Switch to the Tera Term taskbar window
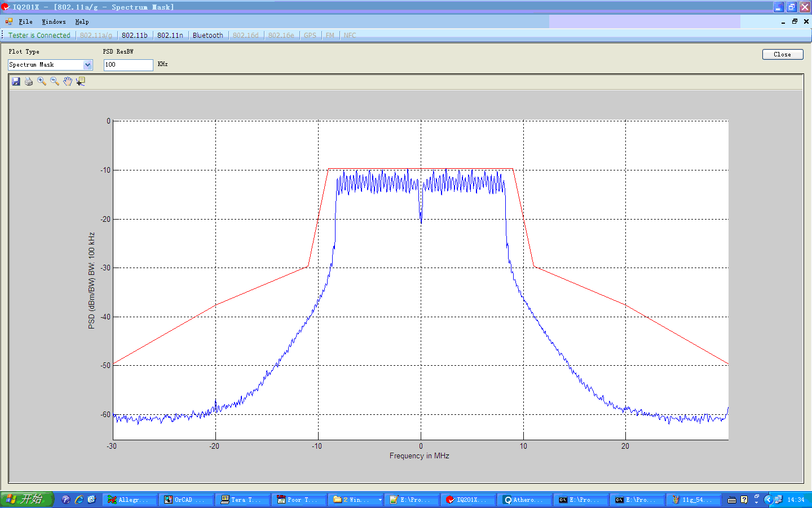Viewport: 812px width, 508px height. 242,500
